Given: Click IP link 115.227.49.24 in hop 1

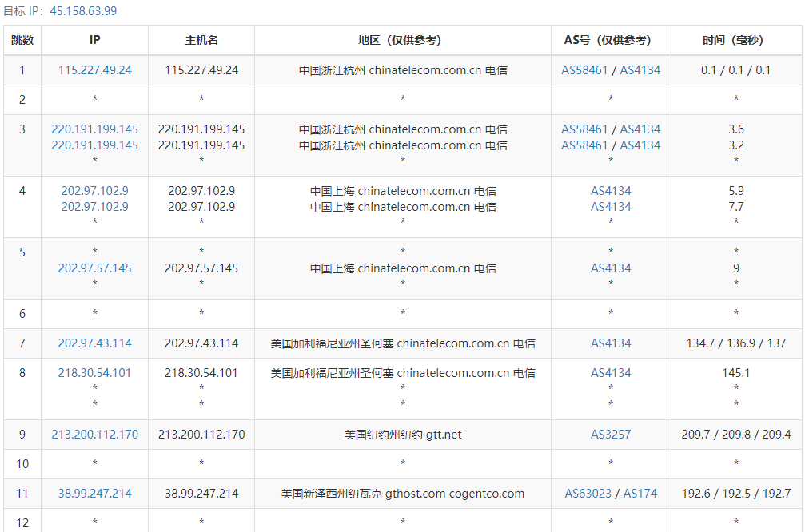Looking at the screenshot, I should (x=95, y=70).
